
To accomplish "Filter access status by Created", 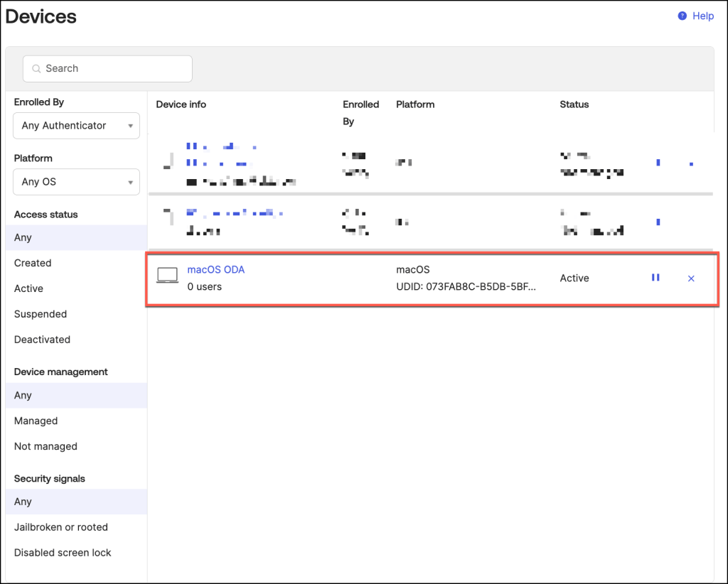I will tap(33, 263).
